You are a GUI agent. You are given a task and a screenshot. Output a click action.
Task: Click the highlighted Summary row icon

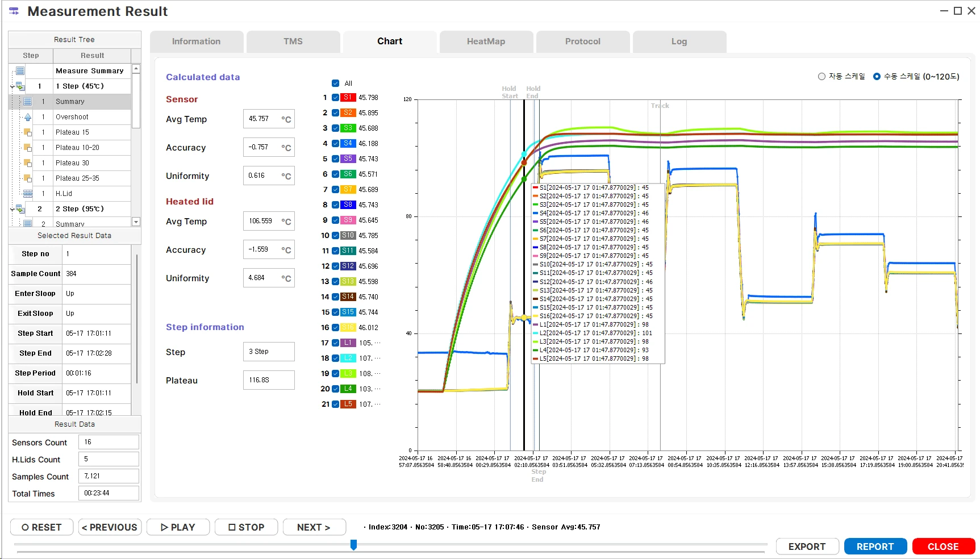[x=28, y=102]
